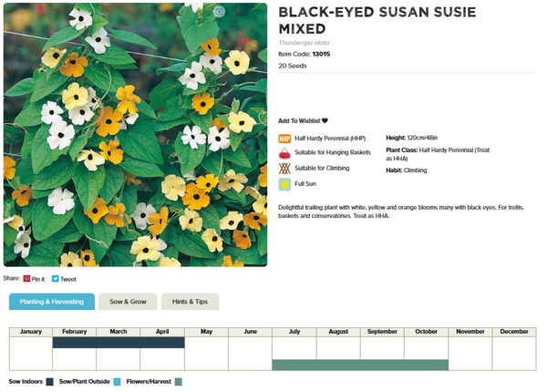Select the January column header
This screenshot has height=392, width=547.
tap(31, 332)
